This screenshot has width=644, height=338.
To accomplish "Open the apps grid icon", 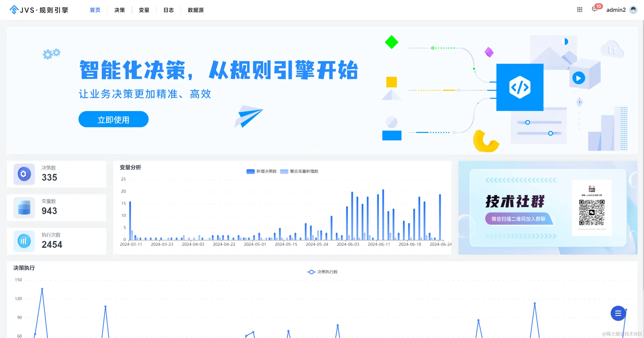I will (x=580, y=10).
